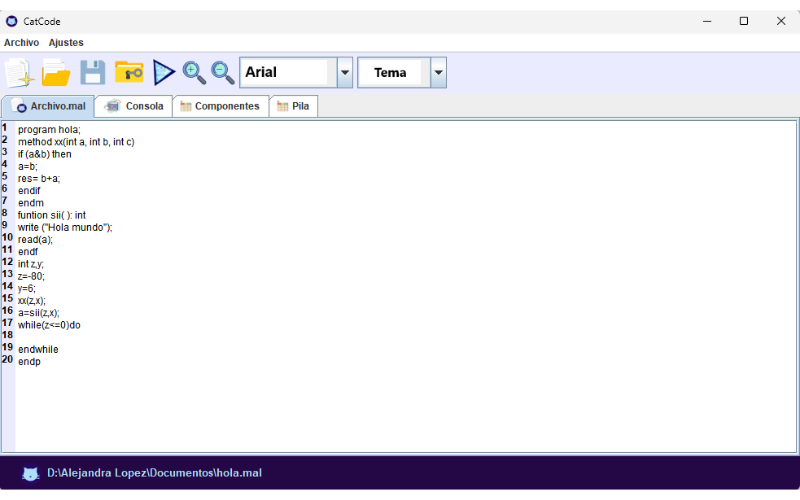
Task: Zoom in with the plus magnifier
Action: click(x=194, y=72)
